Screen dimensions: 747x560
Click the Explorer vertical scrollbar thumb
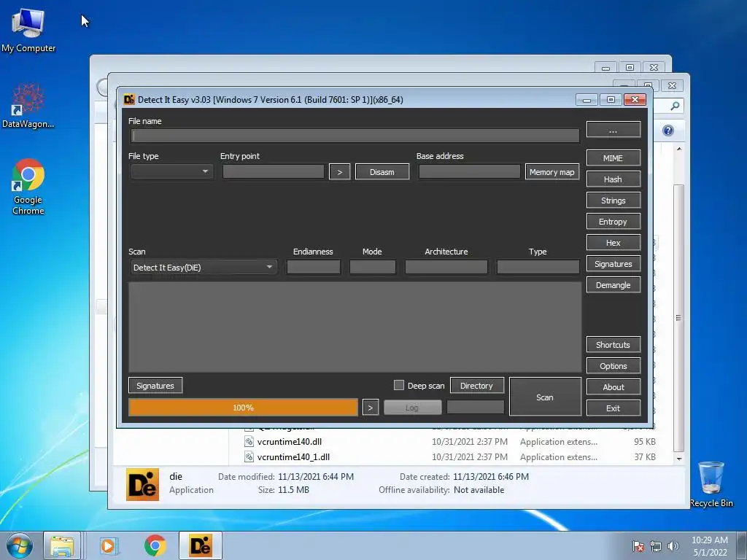(678, 317)
